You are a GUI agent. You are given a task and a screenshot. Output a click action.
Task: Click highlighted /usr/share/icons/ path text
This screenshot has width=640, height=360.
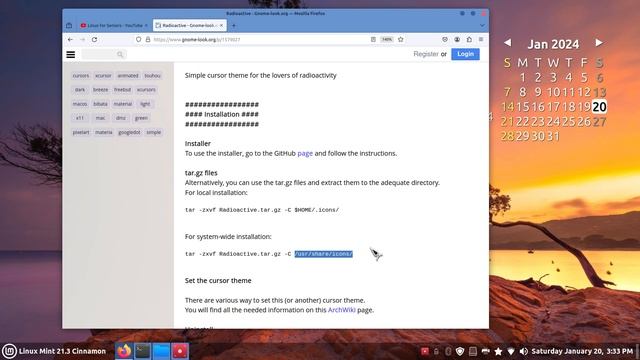click(x=323, y=254)
